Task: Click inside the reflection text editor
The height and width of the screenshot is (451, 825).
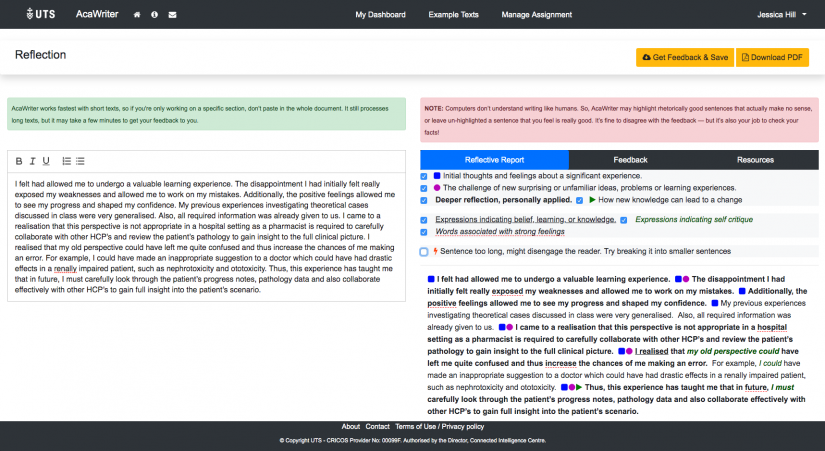Action: [x=206, y=237]
